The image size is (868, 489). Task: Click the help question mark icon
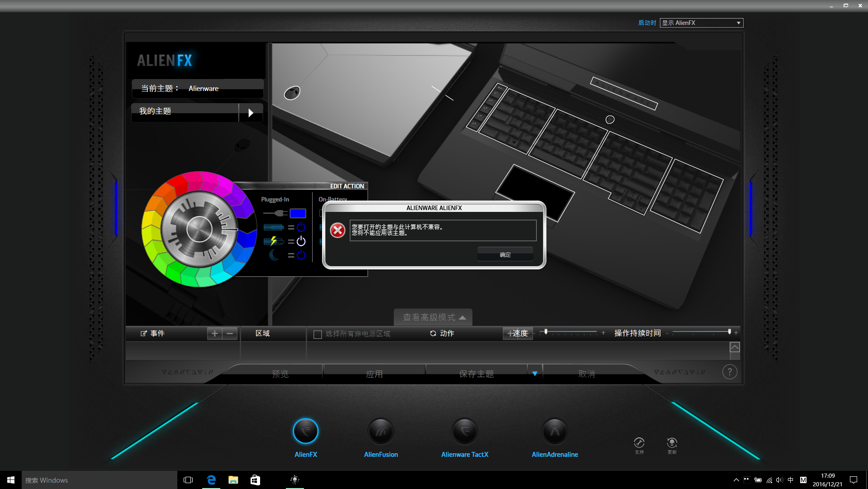[x=730, y=372]
